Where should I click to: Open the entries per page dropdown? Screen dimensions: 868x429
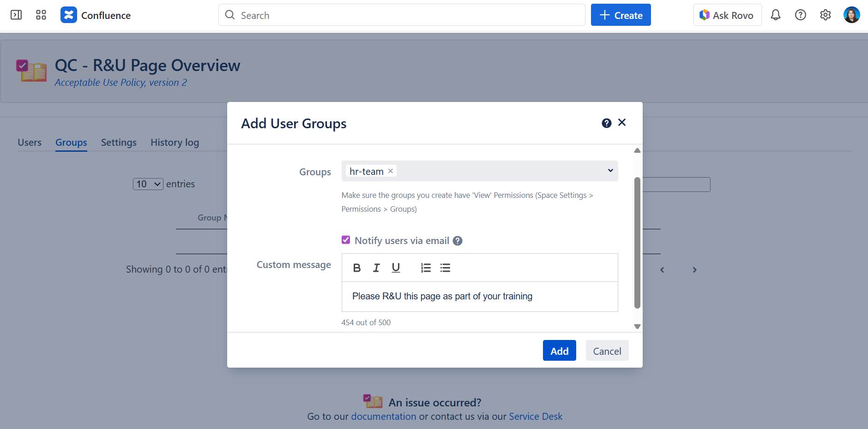click(x=148, y=184)
